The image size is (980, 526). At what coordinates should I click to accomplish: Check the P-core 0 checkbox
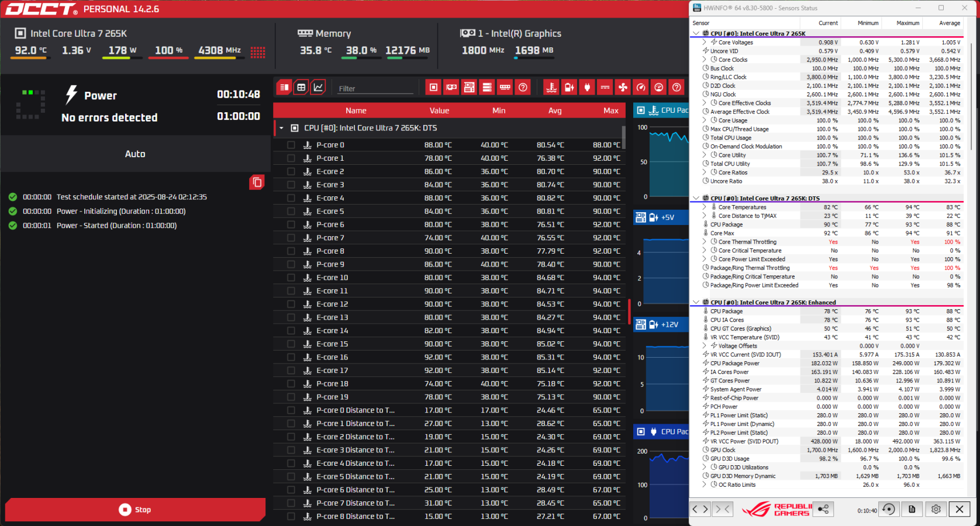[x=291, y=145]
